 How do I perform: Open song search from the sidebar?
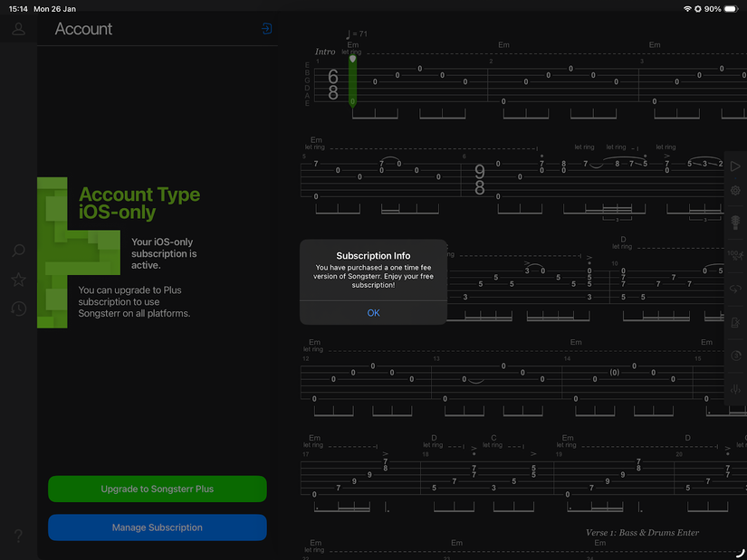tap(18, 251)
